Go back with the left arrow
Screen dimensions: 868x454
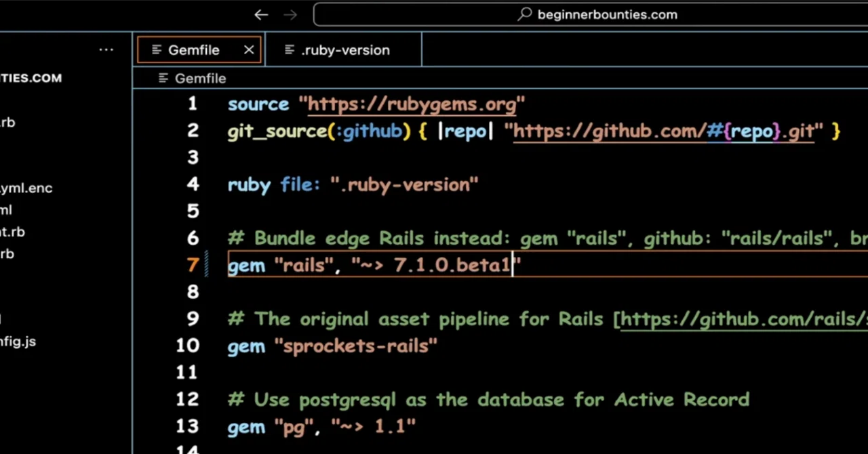pyautogui.click(x=261, y=15)
